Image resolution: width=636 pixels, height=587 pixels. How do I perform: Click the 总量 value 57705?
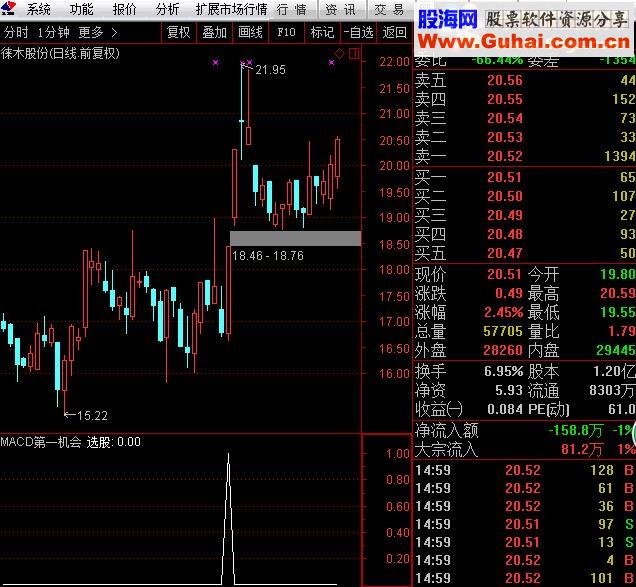tap(503, 331)
